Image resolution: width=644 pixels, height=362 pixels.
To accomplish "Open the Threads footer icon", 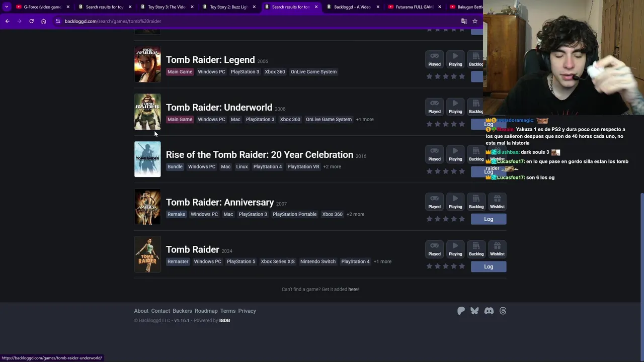I will tap(503, 311).
